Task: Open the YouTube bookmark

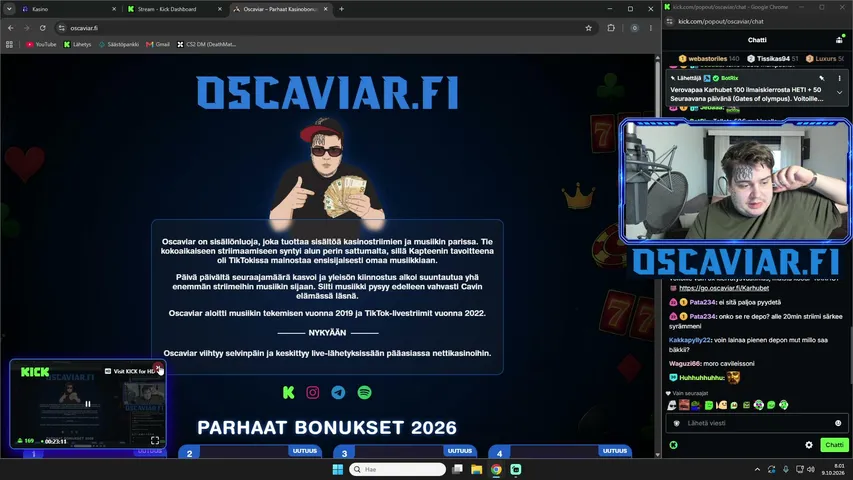Action: pos(41,45)
